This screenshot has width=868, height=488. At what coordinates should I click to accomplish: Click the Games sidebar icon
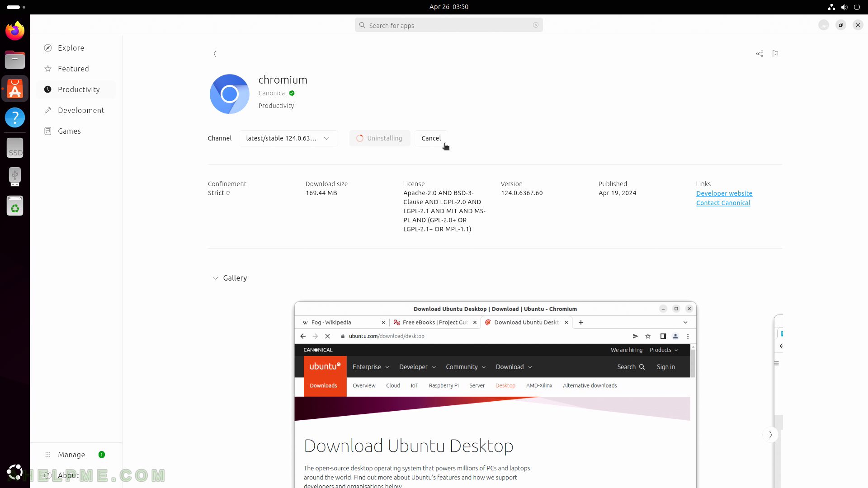(48, 131)
